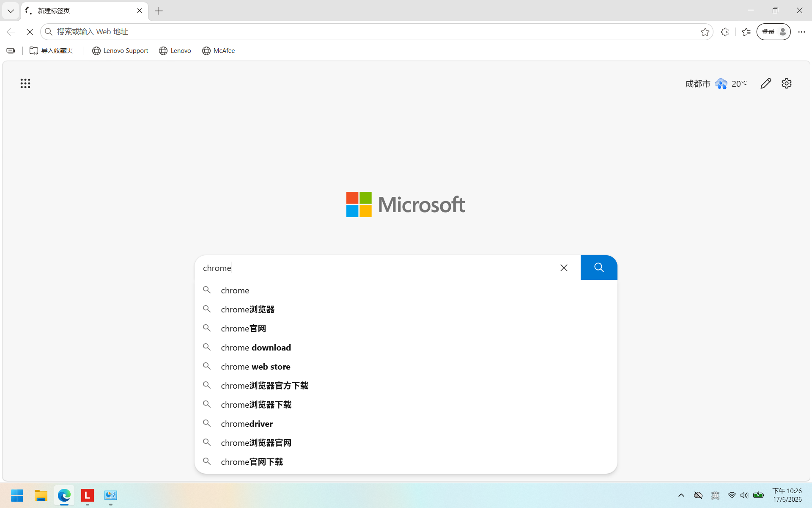The width and height of the screenshot is (812, 508).
Task: Open the Extensions puzzle icon
Action: click(725, 32)
